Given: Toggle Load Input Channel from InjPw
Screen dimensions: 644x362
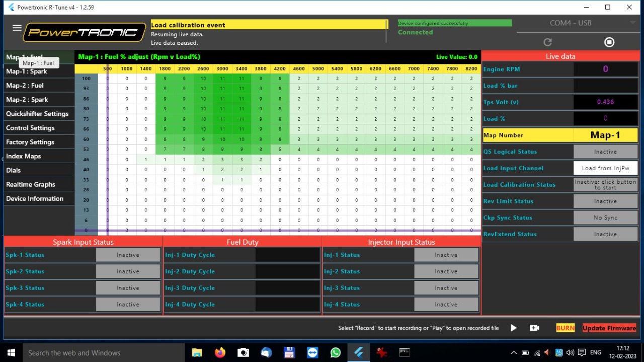Looking at the screenshot, I should pyautogui.click(x=605, y=168).
